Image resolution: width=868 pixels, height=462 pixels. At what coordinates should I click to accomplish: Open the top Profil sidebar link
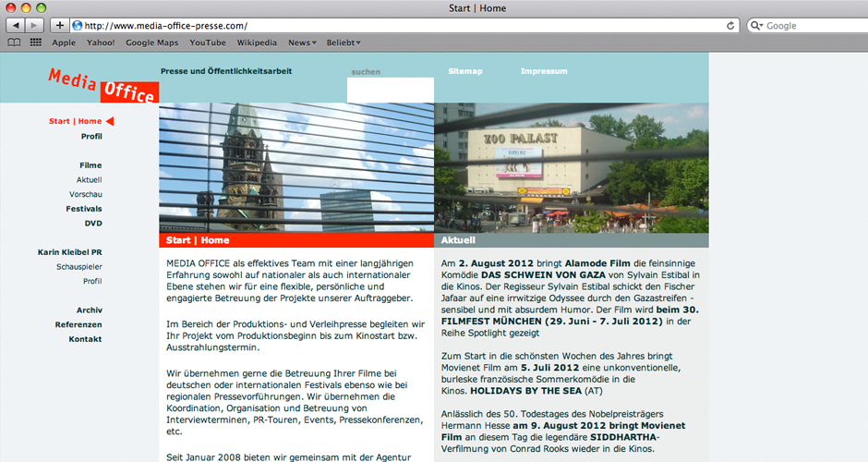pos(91,136)
